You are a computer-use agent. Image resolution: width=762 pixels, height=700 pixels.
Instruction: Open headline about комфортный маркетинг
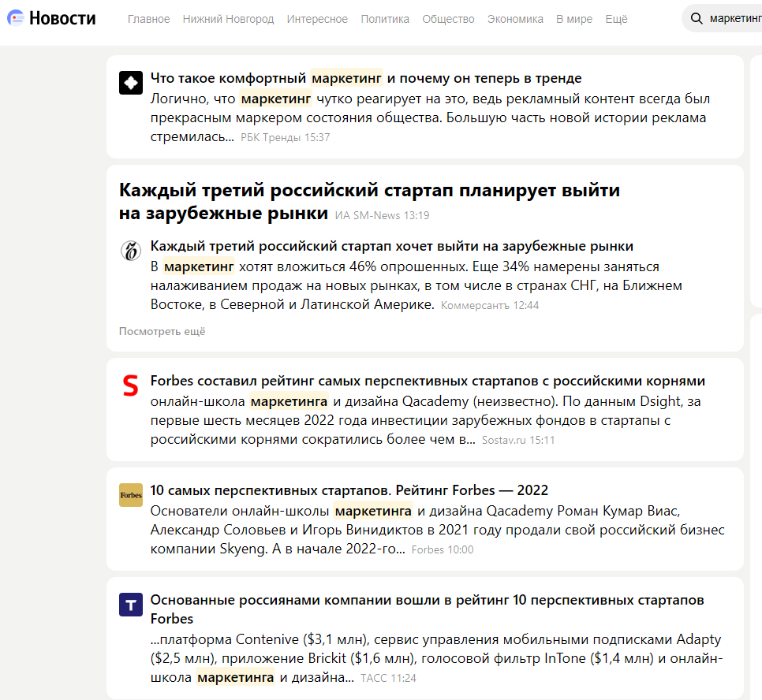(x=366, y=78)
